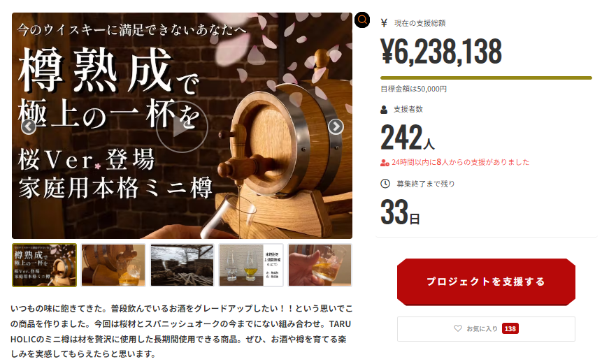The height and width of the screenshot is (364, 602).
Task: Click the heart favorite icon
Action: tap(458, 328)
